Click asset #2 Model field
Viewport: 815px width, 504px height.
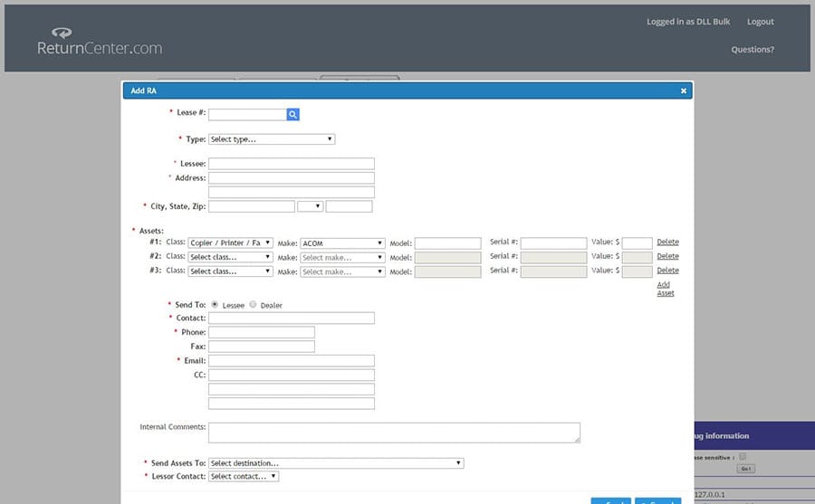(447, 258)
